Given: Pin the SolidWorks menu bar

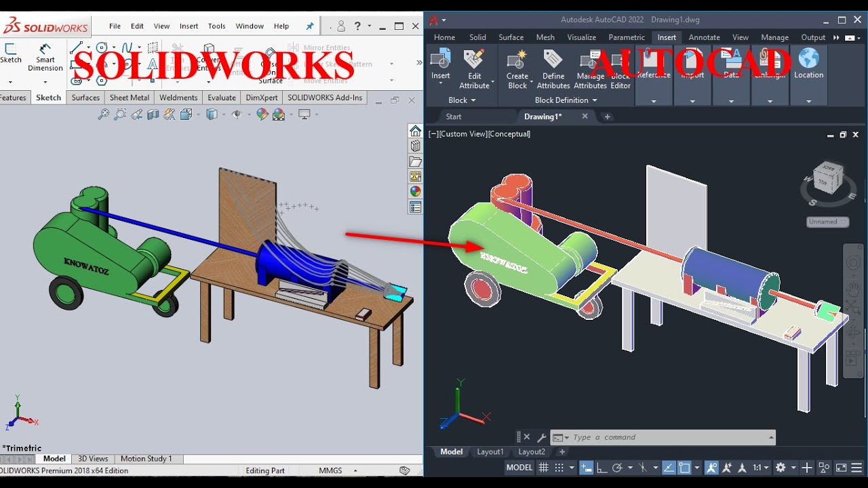Looking at the screenshot, I should click(x=310, y=26).
